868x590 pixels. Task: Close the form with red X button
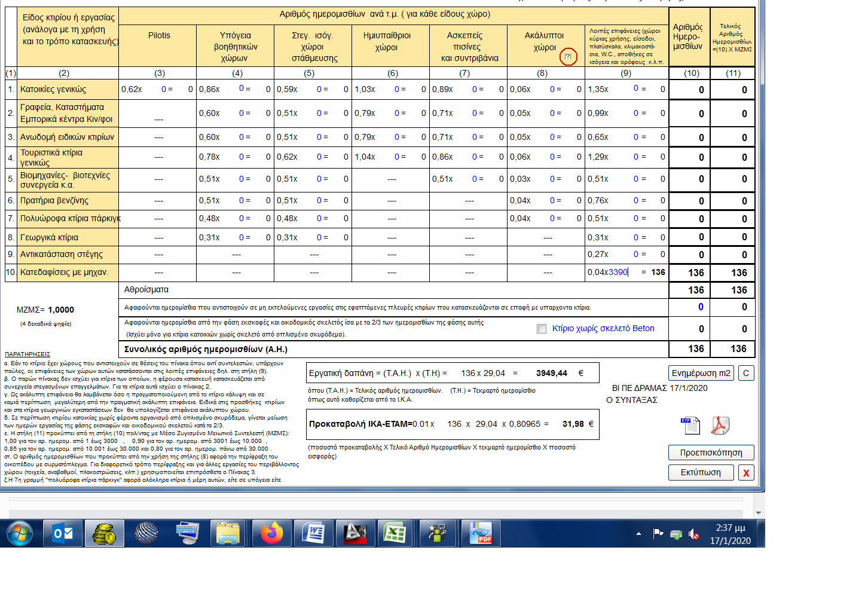[746, 473]
